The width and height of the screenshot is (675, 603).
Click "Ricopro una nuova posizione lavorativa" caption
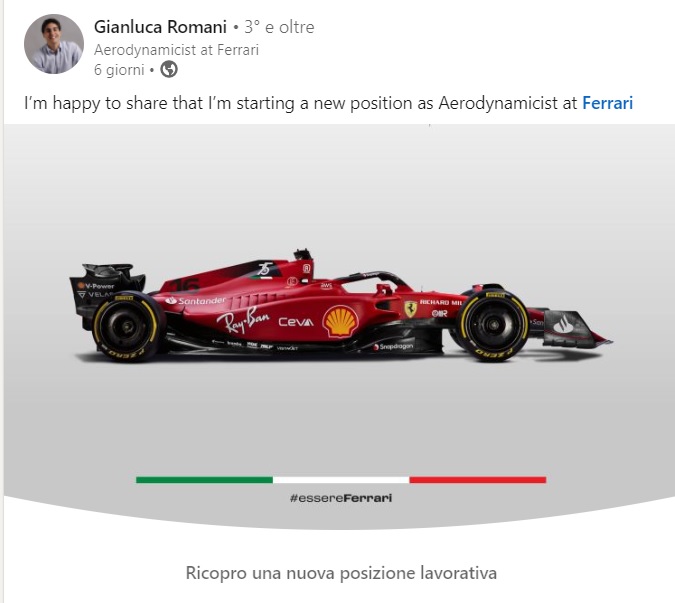341,573
